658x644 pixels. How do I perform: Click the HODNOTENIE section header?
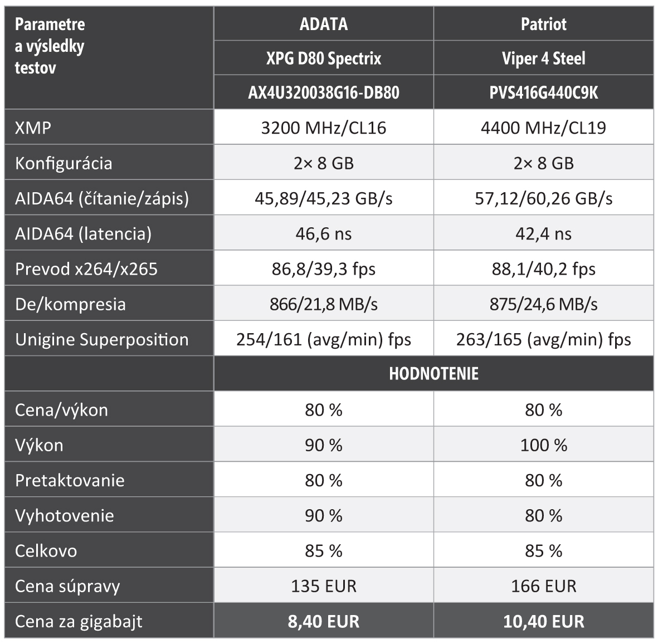click(x=433, y=373)
